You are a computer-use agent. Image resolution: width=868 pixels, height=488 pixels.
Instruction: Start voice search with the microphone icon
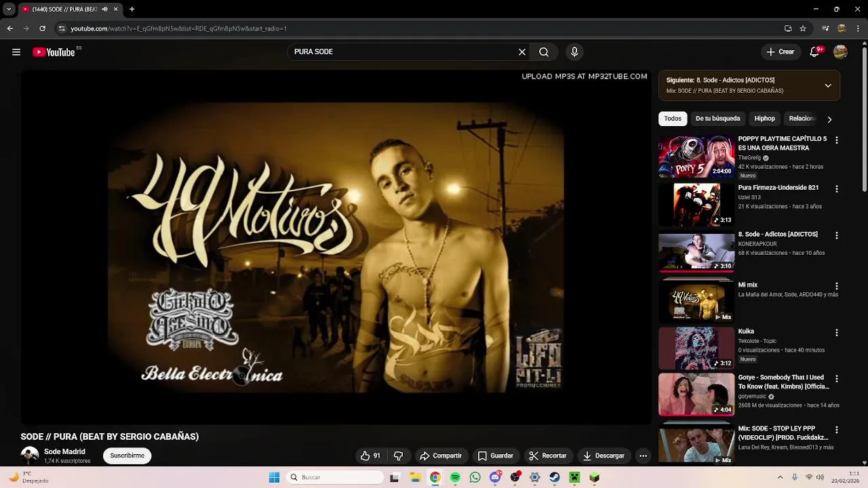(574, 52)
